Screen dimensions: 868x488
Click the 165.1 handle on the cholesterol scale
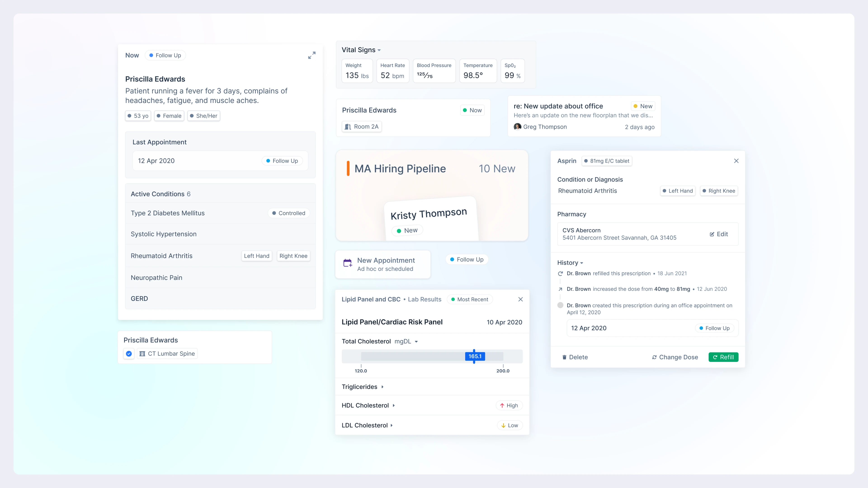coord(474,356)
